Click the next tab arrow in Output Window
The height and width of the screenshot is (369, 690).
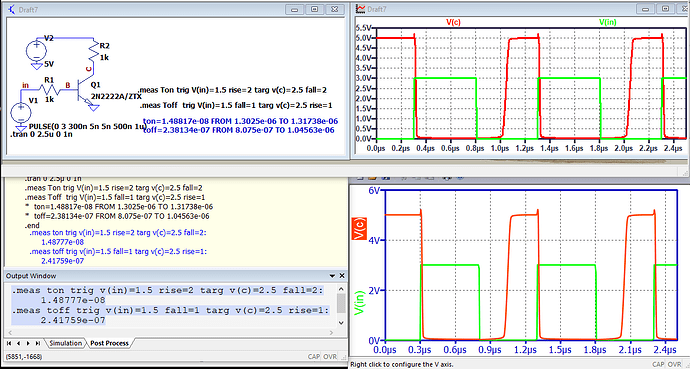[29, 343]
